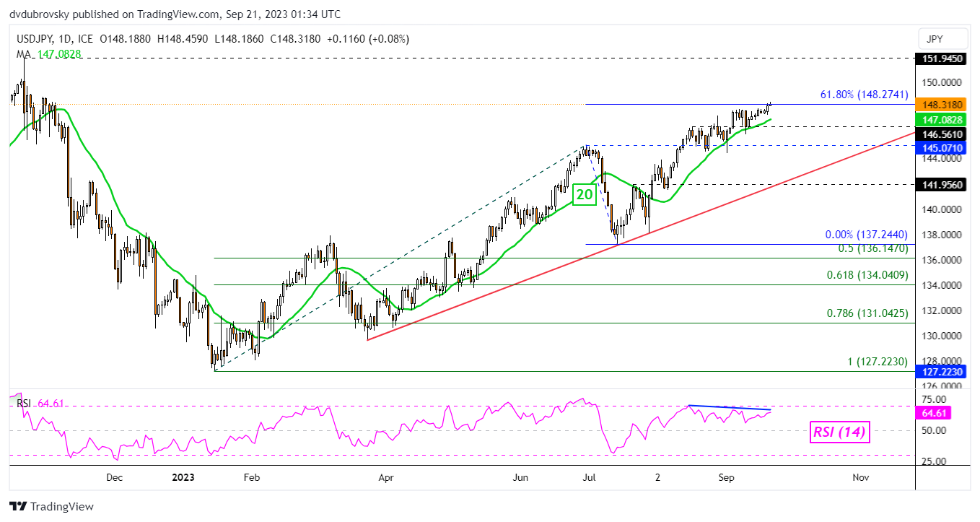Click the RSI 64.61 indicator legend

[x=40, y=403]
